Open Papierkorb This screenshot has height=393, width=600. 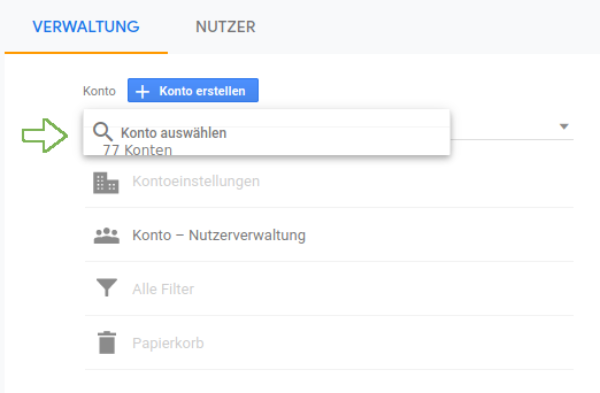168,343
